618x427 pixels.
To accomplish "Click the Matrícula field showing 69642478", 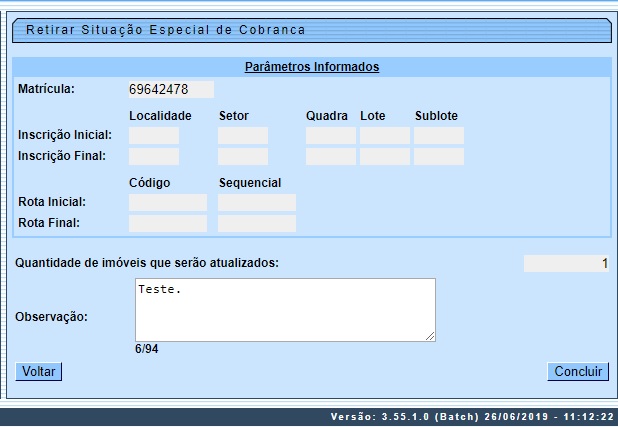I will pos(171,90).
